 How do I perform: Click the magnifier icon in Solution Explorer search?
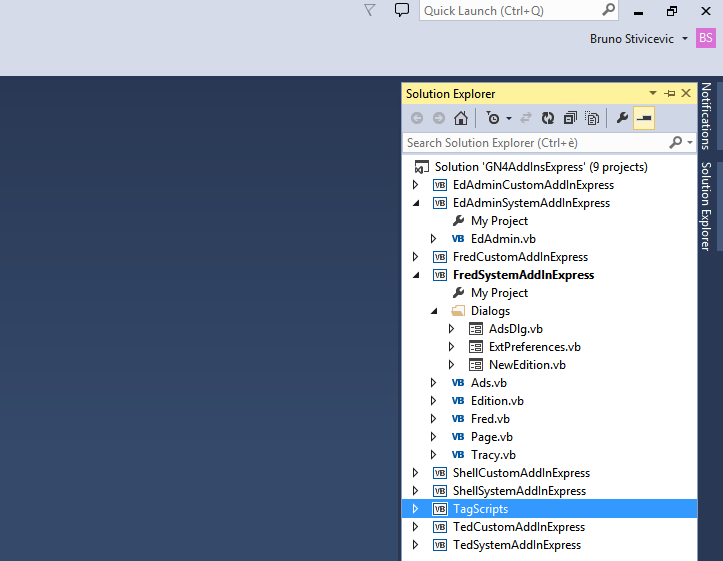point(676,142)
